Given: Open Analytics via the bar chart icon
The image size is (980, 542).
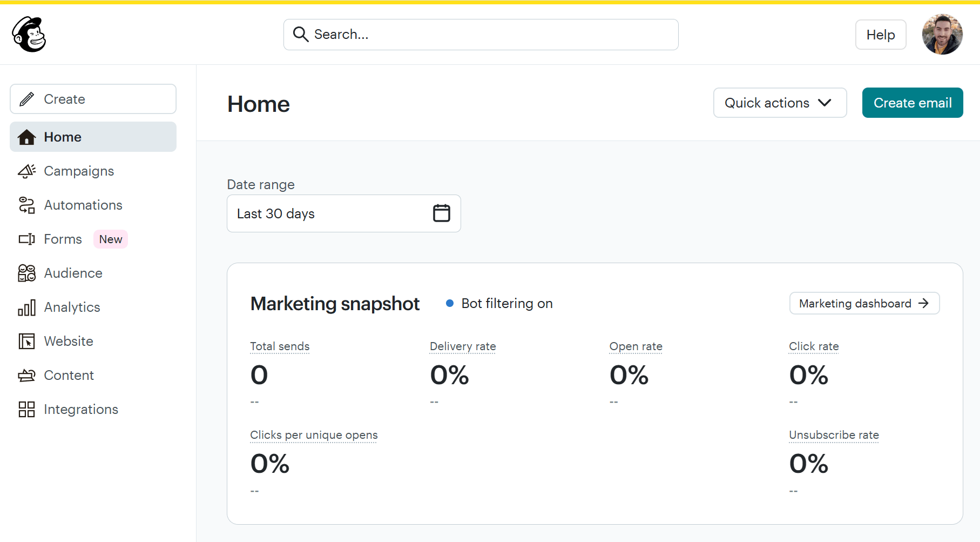Looking at the screenshot, I should coord(26,307).
